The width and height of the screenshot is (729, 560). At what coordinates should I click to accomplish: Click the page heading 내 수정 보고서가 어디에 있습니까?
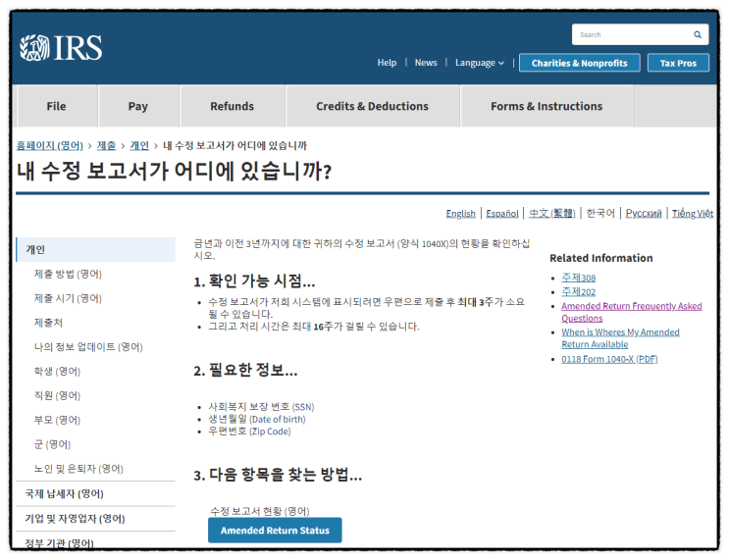coord(175,171)
